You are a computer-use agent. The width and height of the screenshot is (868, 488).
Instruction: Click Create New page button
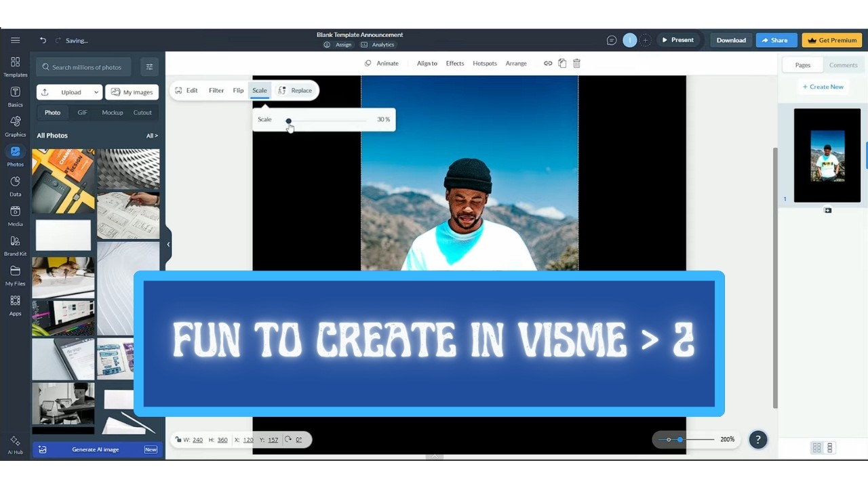(x=823, y=87)
